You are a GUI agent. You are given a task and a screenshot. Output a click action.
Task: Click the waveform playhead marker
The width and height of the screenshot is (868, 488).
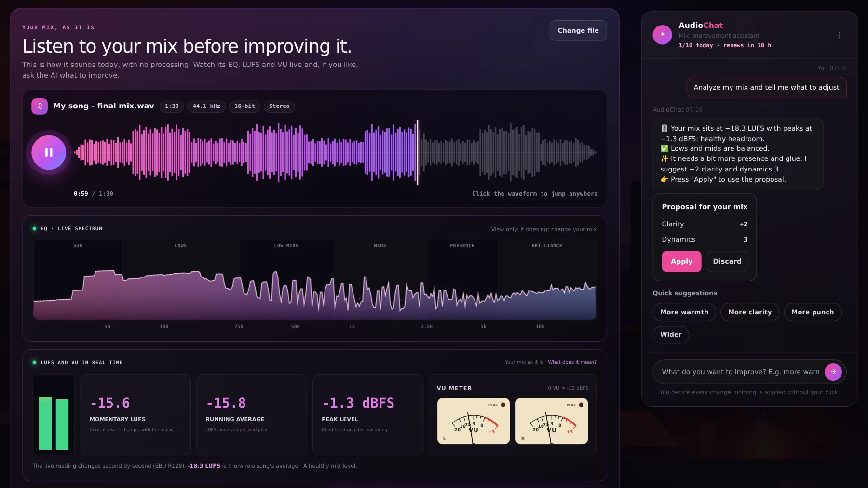(x=418, y=152)
